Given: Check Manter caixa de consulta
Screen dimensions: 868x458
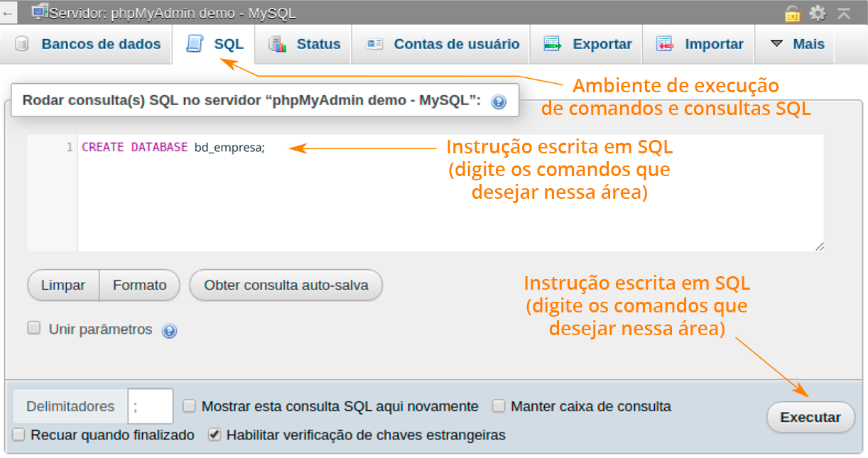Looking at the screenshot, I should [x=499, y=406].
